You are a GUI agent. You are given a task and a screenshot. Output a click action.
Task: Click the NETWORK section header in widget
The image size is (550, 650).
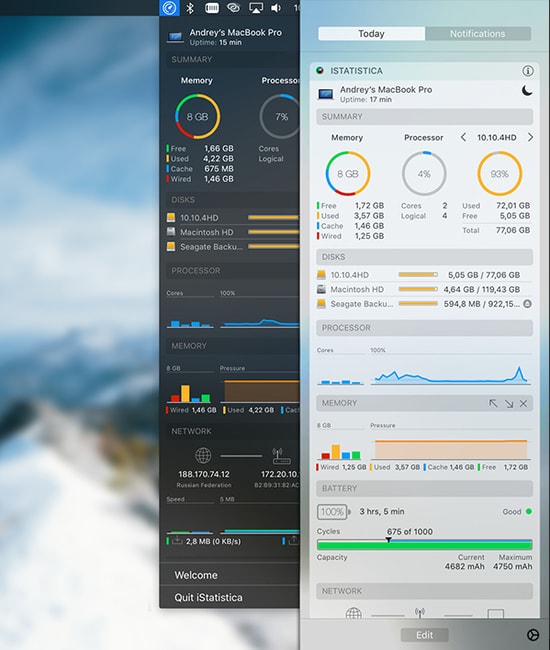click(x=424, y=591)
